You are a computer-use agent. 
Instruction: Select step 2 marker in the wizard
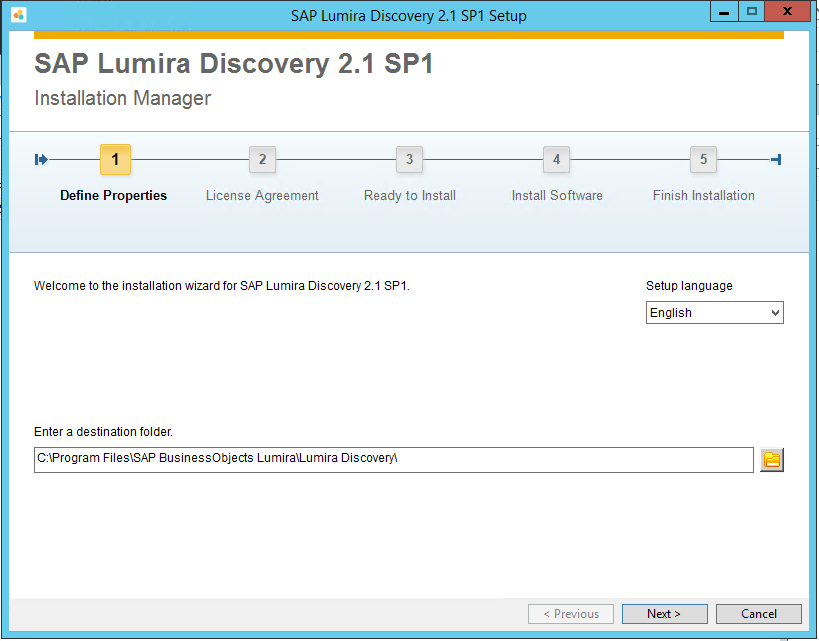(262, 159)
